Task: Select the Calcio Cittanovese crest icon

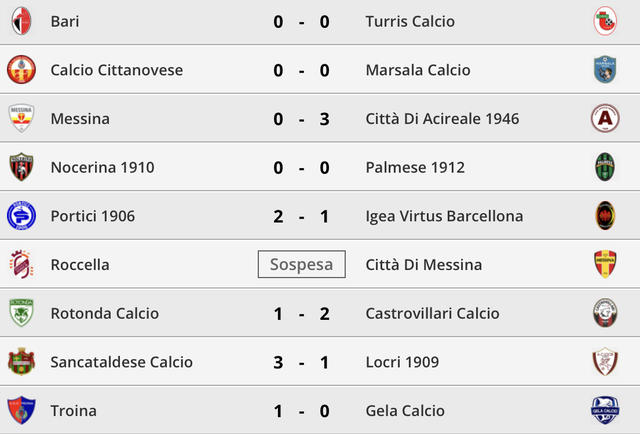Action: pos(20,70)
